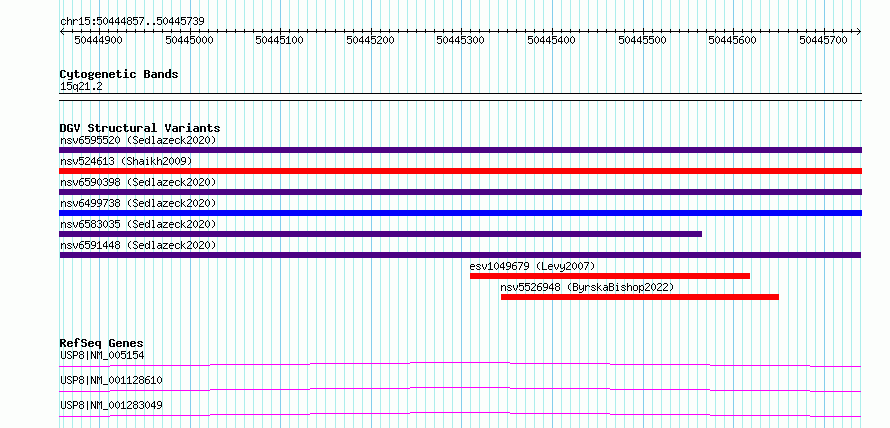Click ruler position 50445600
The width and height of the screenshot is (890, 428).
pos(733,40)
